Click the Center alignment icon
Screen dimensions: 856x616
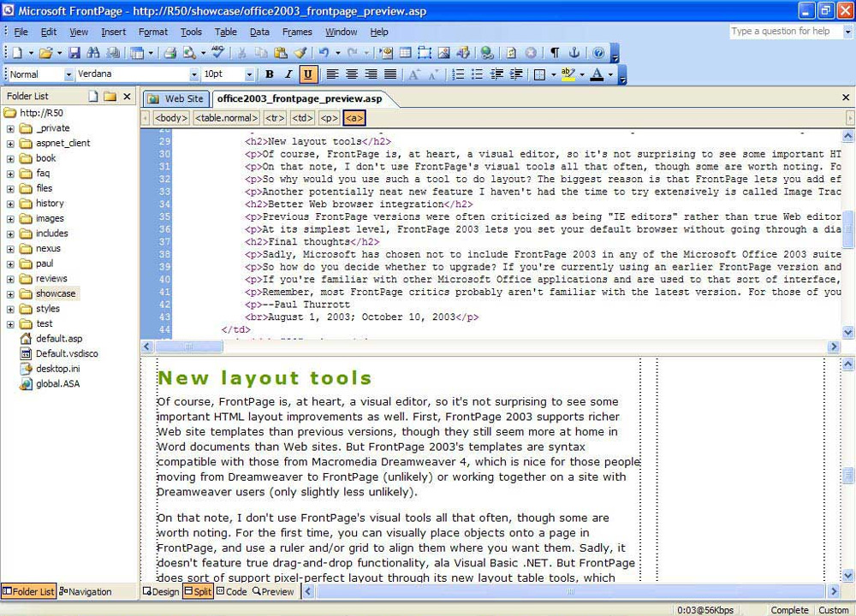pyautogui.click(x=352, y=74)
